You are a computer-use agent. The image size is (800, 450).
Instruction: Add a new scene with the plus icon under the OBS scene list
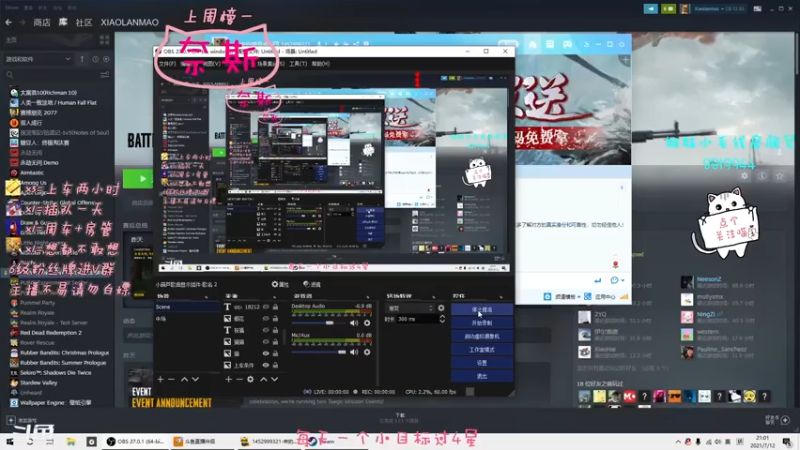(161, 379)
